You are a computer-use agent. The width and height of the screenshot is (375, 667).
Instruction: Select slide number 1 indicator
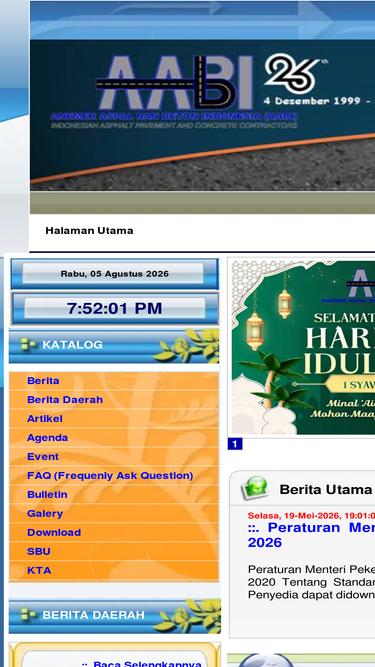click(x=235, y=444)
